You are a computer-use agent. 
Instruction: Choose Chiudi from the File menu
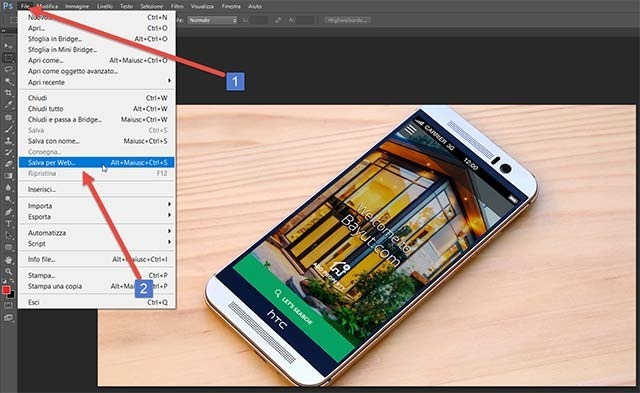(96, 98)
